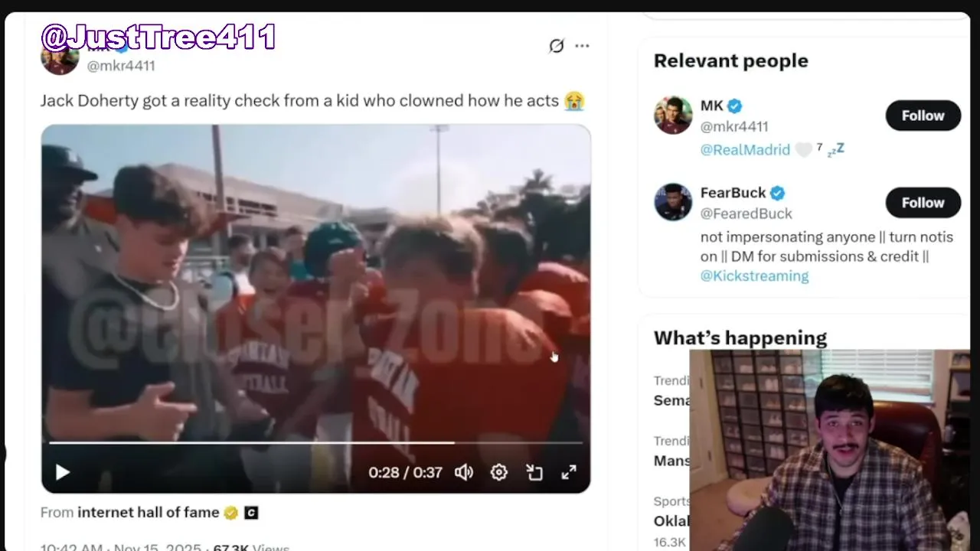The height and width of the screenshot is (551, 980).
Task: Expand the video to fullscreen
Action: 569,472
